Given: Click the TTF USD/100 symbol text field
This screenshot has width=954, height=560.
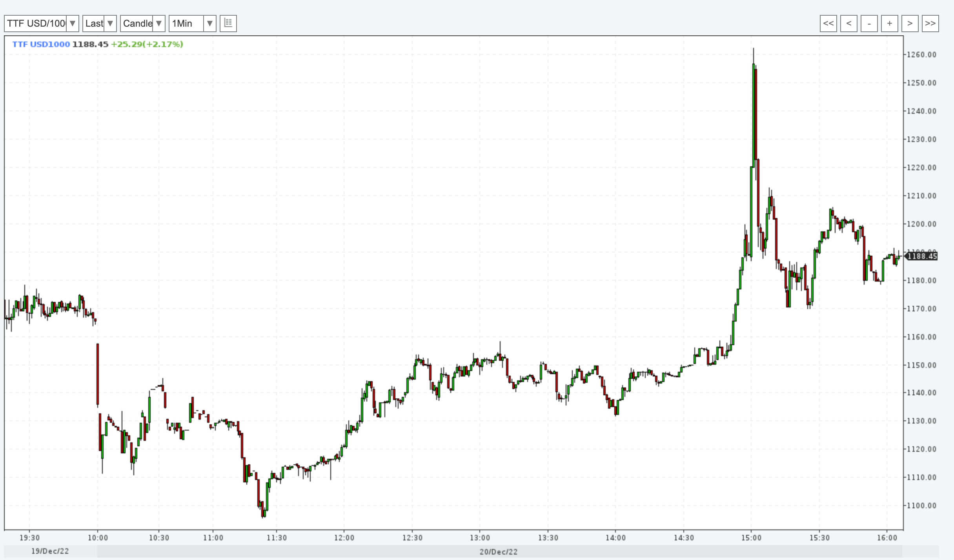Looking at the screenshot, I should (x=36, y=24).
